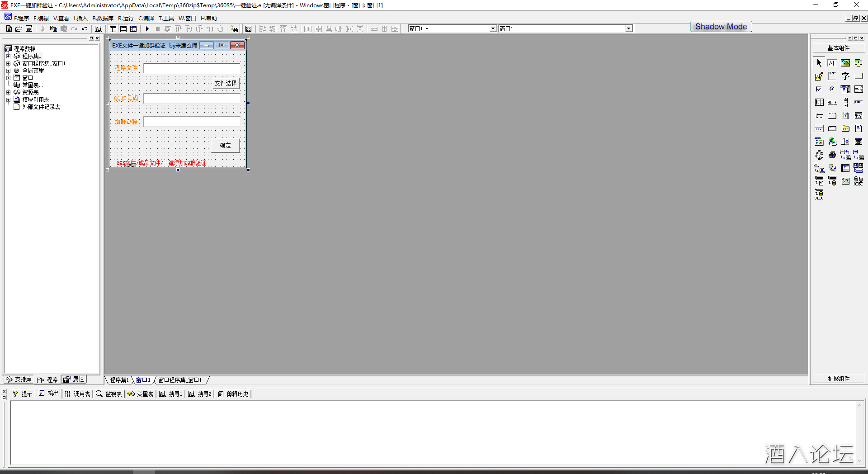Open the C.编译 menu
The height and width of the screenshot is (474, 868).
pyautogui.click(x=146, y=19)
